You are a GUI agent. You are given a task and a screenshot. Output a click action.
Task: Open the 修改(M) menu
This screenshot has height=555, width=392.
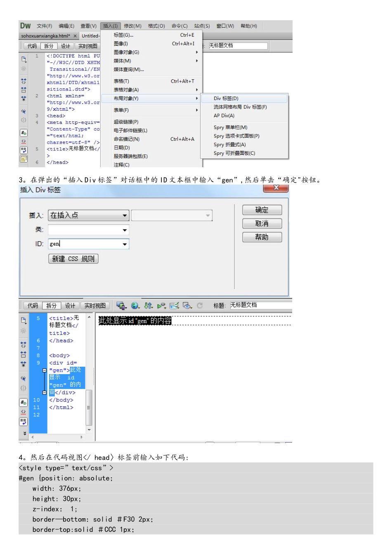132,26
